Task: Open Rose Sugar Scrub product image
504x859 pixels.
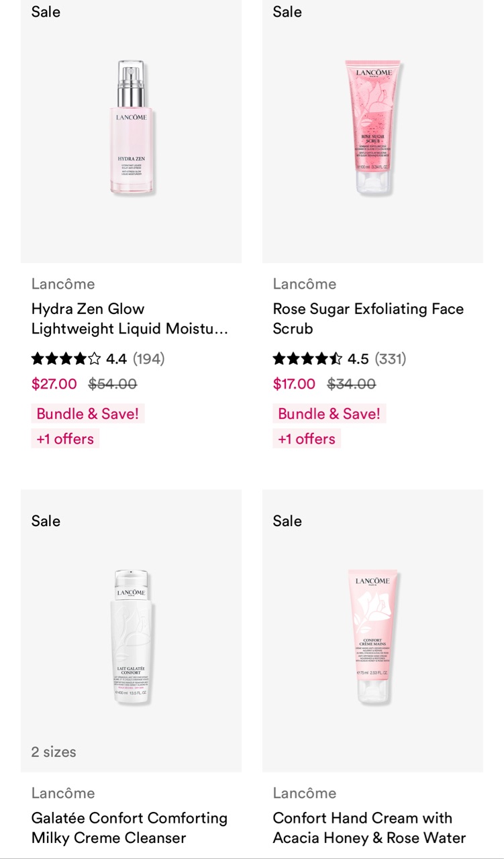Action: (x=373, y=128)
